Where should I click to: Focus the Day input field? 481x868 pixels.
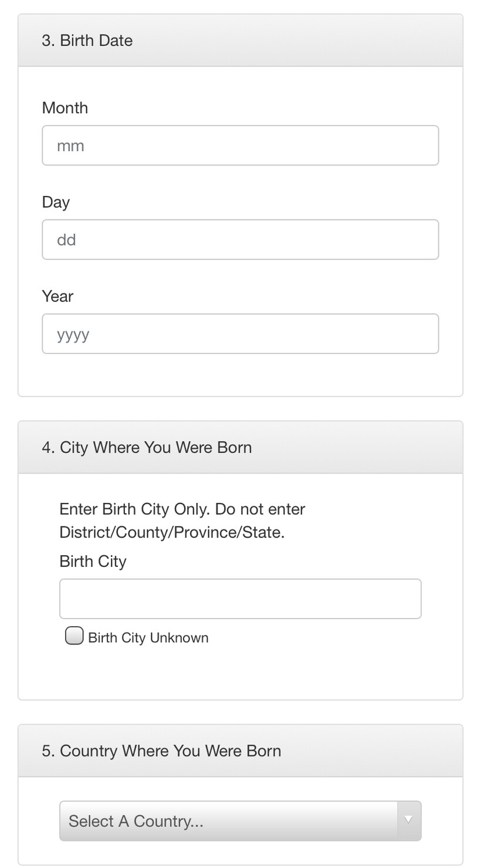240,239
